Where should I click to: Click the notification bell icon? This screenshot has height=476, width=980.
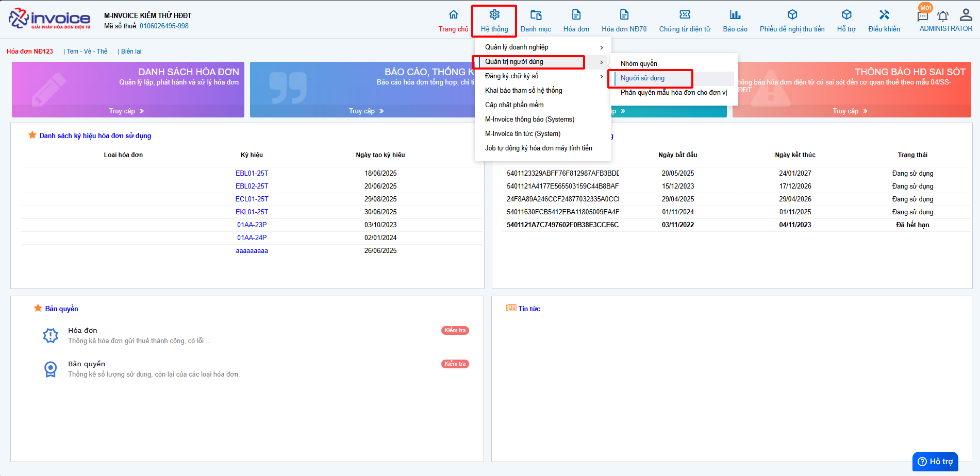[943, 16]
